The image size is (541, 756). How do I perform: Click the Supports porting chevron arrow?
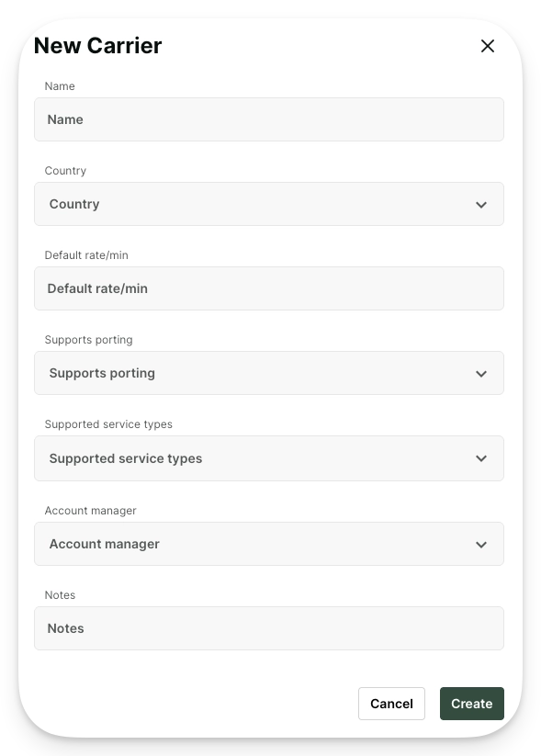[480, 374]
